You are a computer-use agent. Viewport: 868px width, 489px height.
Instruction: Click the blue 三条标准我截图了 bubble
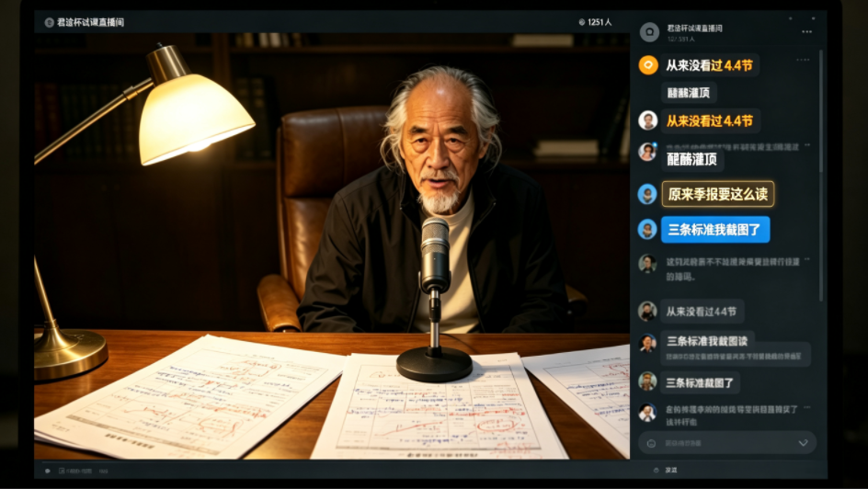715,229
